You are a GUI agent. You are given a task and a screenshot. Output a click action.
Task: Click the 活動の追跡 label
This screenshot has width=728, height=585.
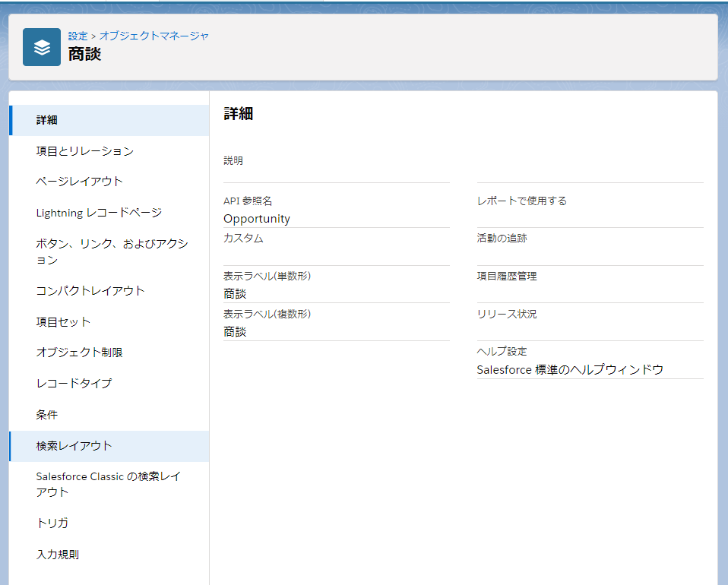[x=502, y=239]
